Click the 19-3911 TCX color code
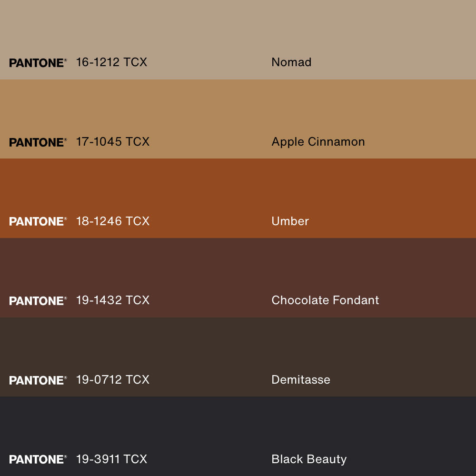Viewport: 476px width, 476px height. (111, 459)
